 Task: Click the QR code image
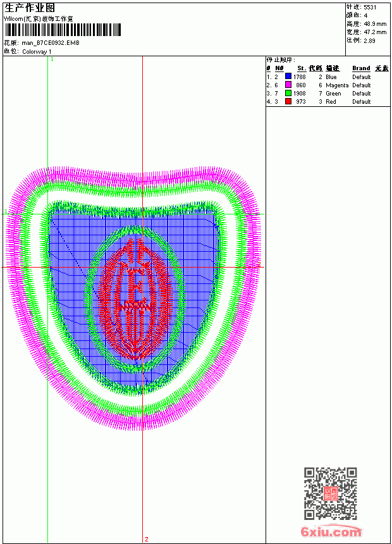pos(331,493)
